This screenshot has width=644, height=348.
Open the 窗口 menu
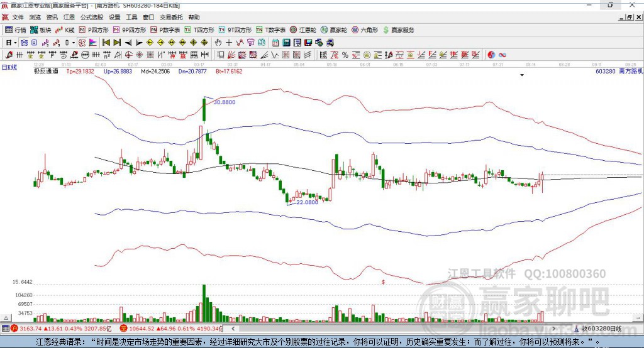click(x=148, y=17)
